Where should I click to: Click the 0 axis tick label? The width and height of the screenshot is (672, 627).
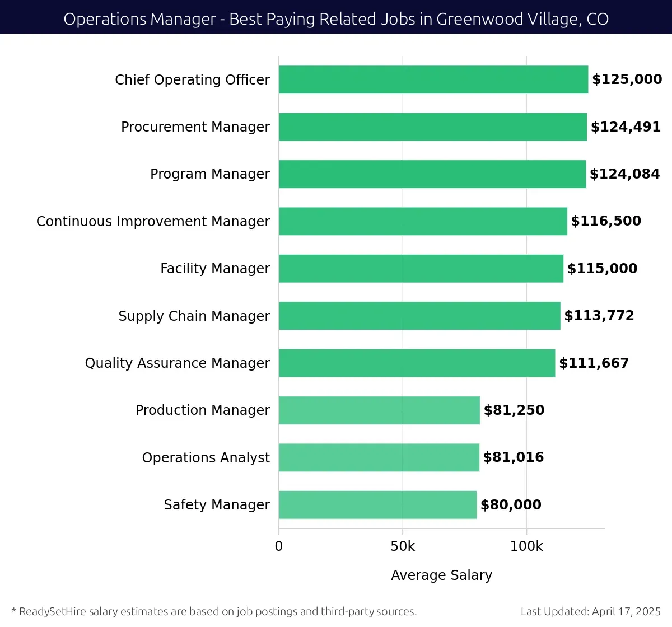point(279,546)
